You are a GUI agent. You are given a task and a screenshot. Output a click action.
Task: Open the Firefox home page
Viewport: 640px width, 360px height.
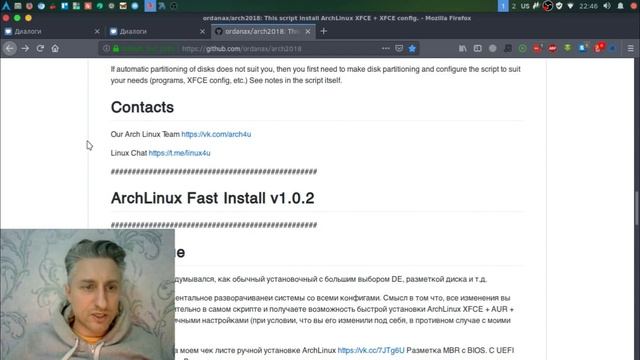tap(55, 49)
